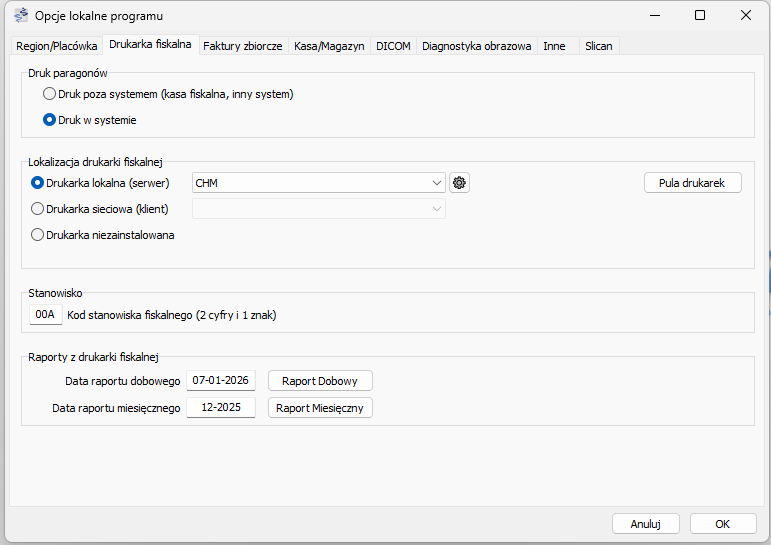Select 'Drukarka niezainstalowana' radio button
This screenshot has width=771, height=545.
coord(38,235)
